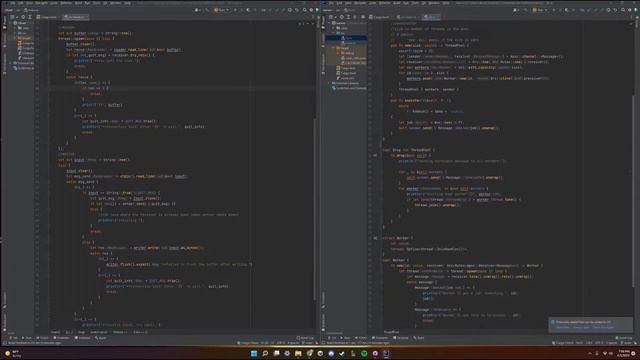Click the Run arrow icon in right window

(553, 10)
